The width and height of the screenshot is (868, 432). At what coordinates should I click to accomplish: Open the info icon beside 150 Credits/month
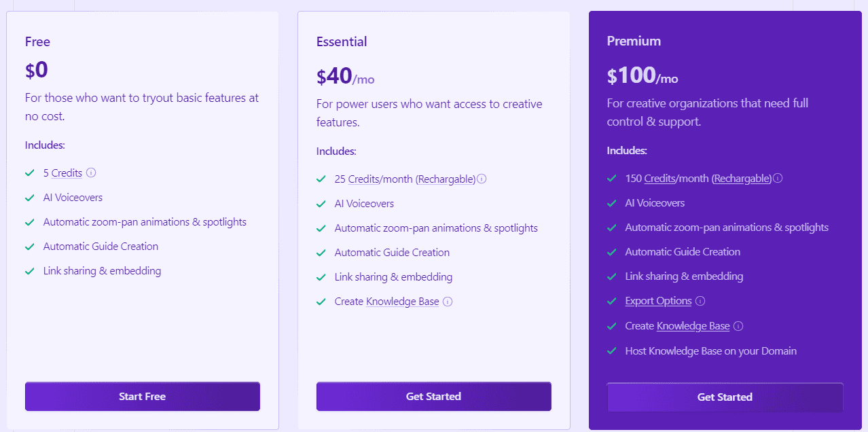(777, 178)
